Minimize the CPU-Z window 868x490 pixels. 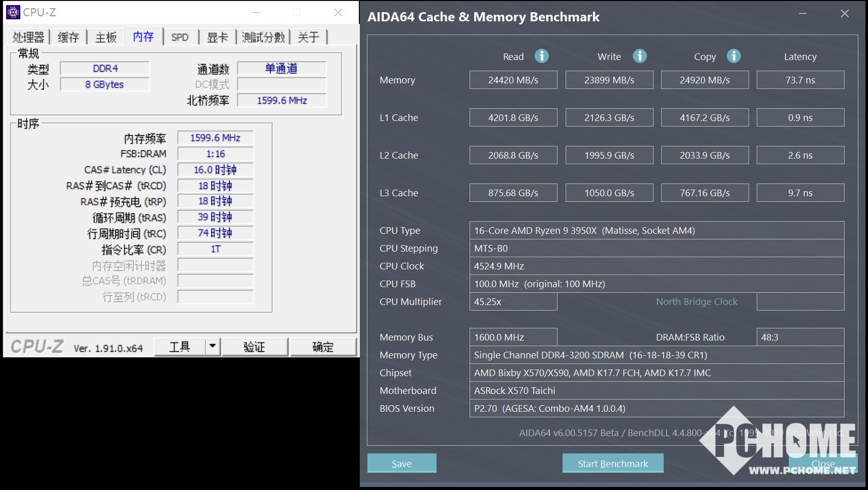pos(256,12)
